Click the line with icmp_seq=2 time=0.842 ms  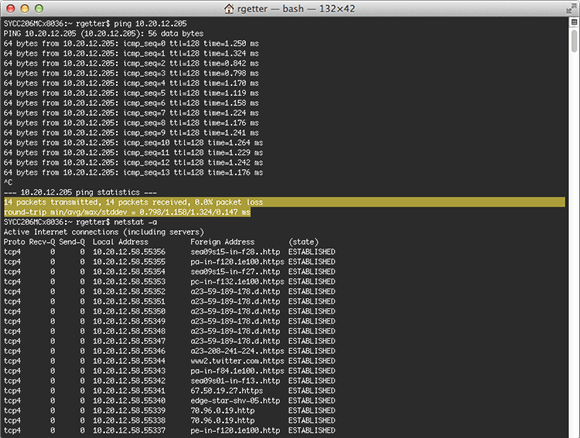click(131, 63)
